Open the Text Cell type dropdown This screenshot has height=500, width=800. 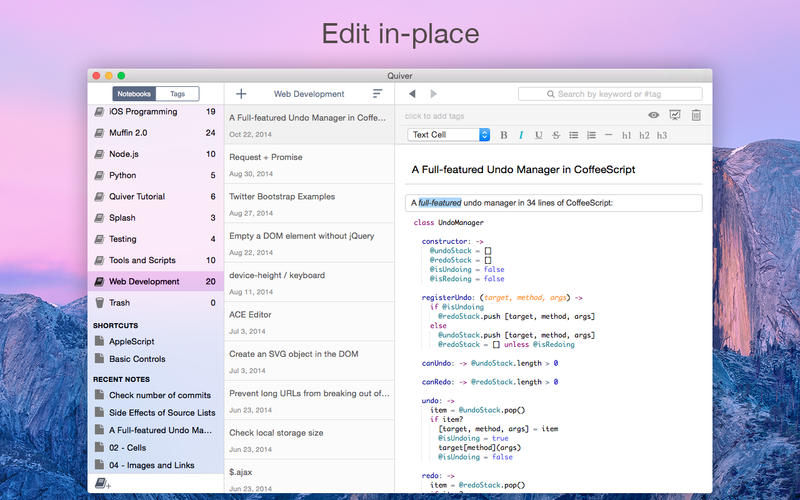tap(449, 135)
